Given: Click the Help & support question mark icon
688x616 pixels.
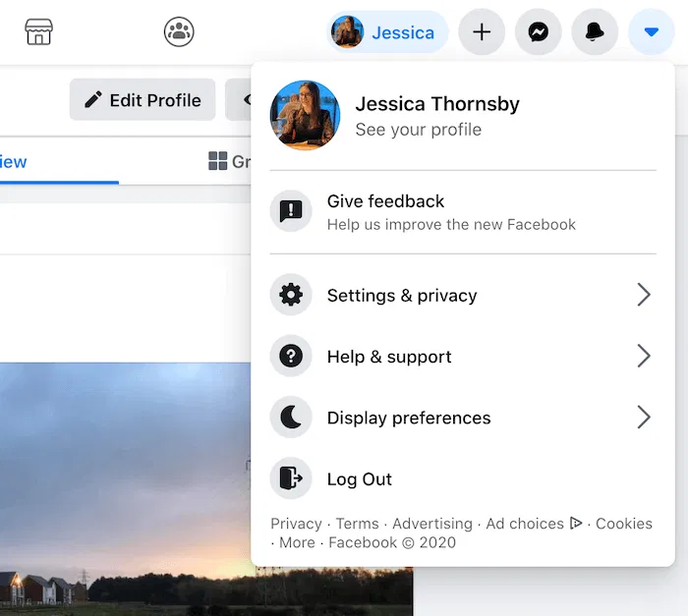Looking at the screenshot, I should coord(291,357).
